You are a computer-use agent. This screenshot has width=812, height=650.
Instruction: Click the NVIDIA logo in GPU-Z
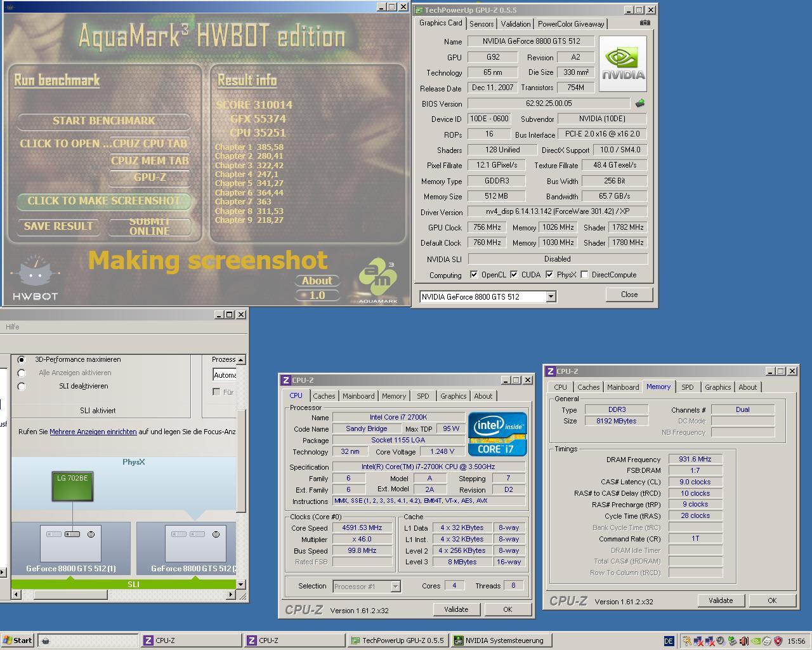click(623, 63)
